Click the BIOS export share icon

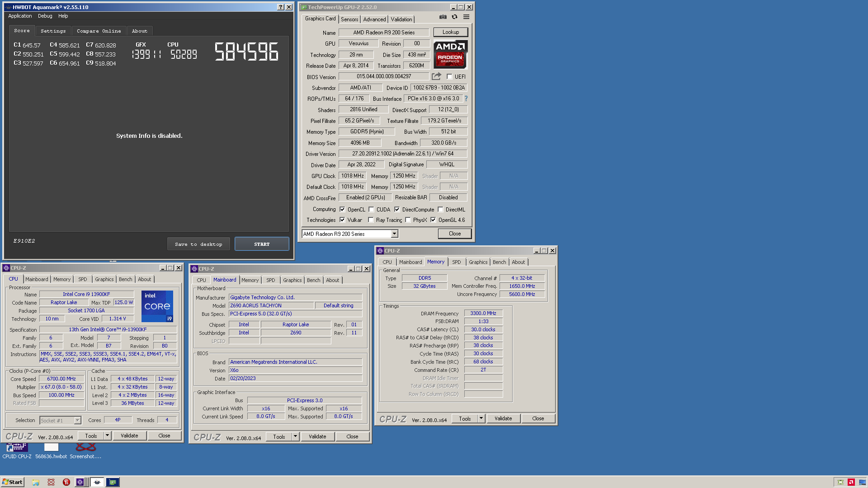(436, 76)
